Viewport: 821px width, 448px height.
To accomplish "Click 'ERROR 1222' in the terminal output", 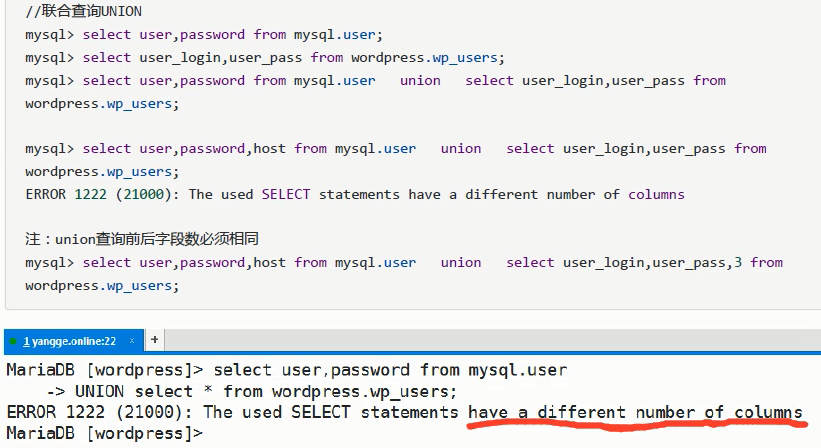I will pos(56,412).
